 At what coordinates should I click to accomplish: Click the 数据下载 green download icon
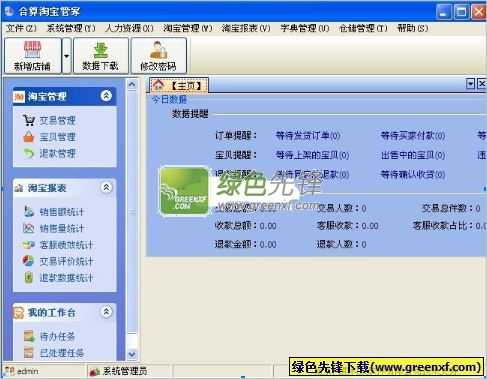point(100,55)
